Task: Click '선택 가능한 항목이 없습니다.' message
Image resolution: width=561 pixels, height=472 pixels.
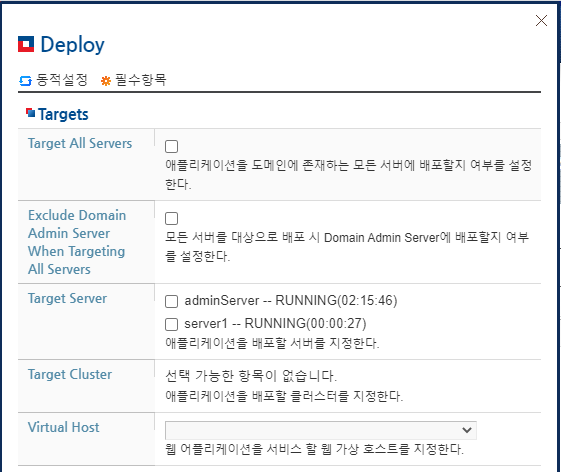Action: (x=251, y=376)
